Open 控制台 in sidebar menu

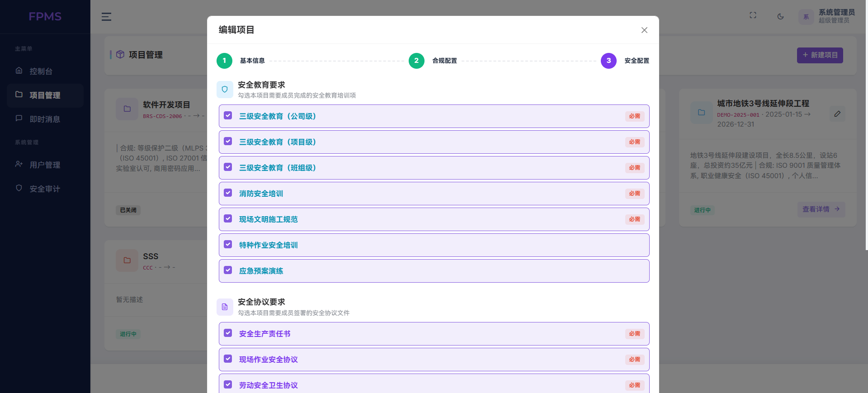coord(41,71)
